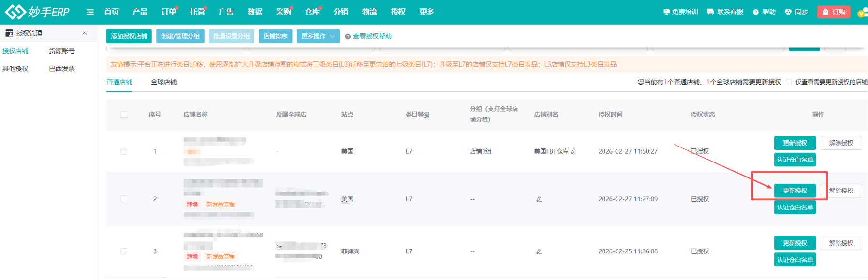Open the 更多 top navigation menu
Screen dimensions: 868x280
point(427,12)
